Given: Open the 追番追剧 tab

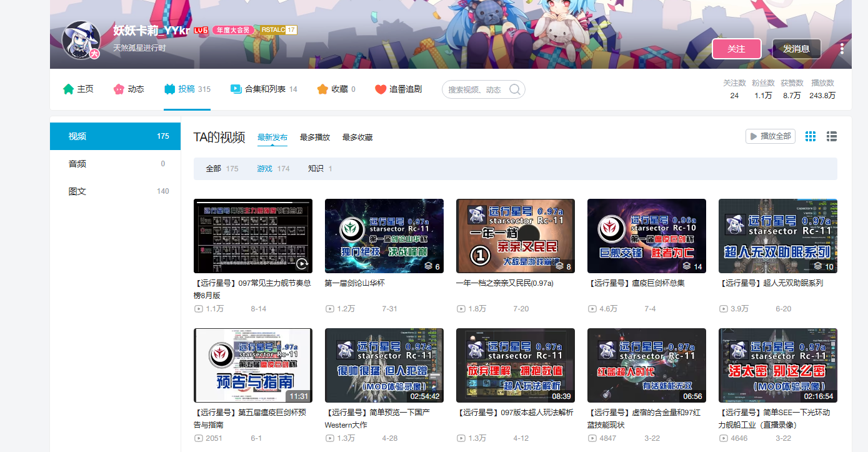Looking at the screenshot, I should (398, 89).
